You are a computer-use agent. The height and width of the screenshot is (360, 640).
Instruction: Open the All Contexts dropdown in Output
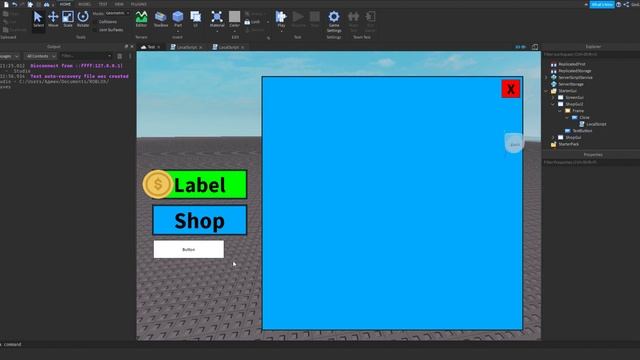(40, 56)
